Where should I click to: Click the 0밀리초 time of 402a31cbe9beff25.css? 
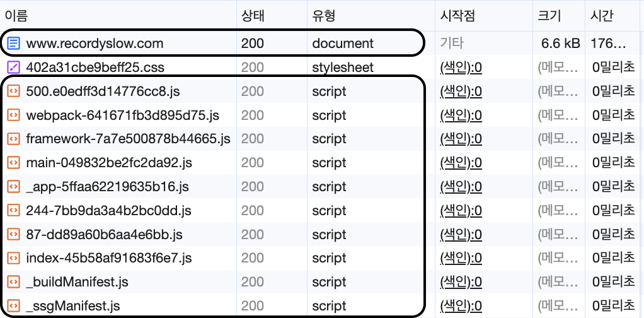614,67
